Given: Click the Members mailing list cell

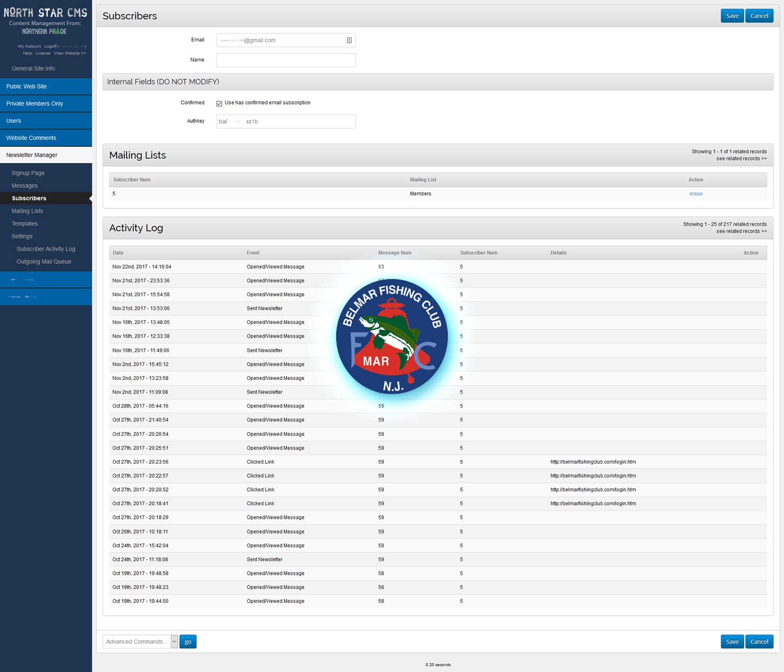Looking at the screenshot, I should pos(420,194).
